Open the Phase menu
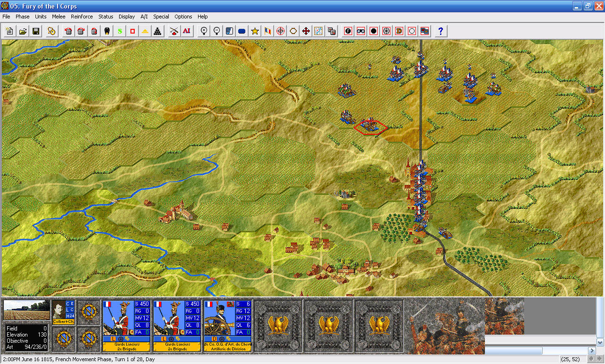605x364 pixels. (23, 17)
